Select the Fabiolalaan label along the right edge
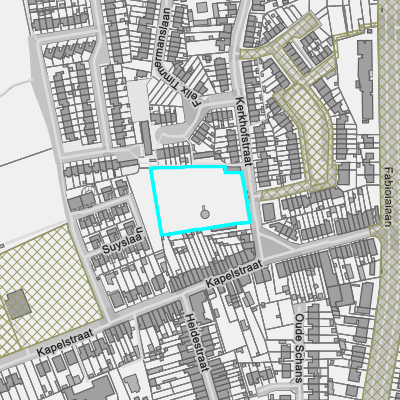 pyautogui.click(x=388, y=197)
